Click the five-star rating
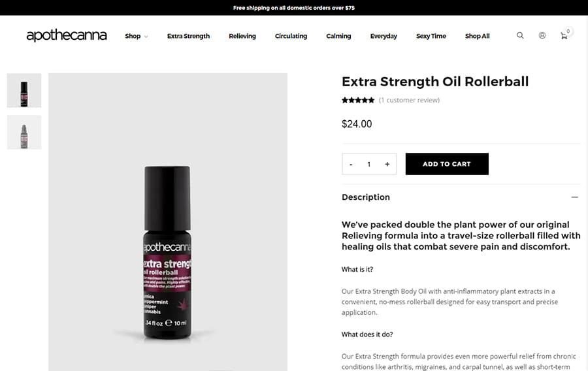This screenshot has width=588, height=371. click(358, 100)
